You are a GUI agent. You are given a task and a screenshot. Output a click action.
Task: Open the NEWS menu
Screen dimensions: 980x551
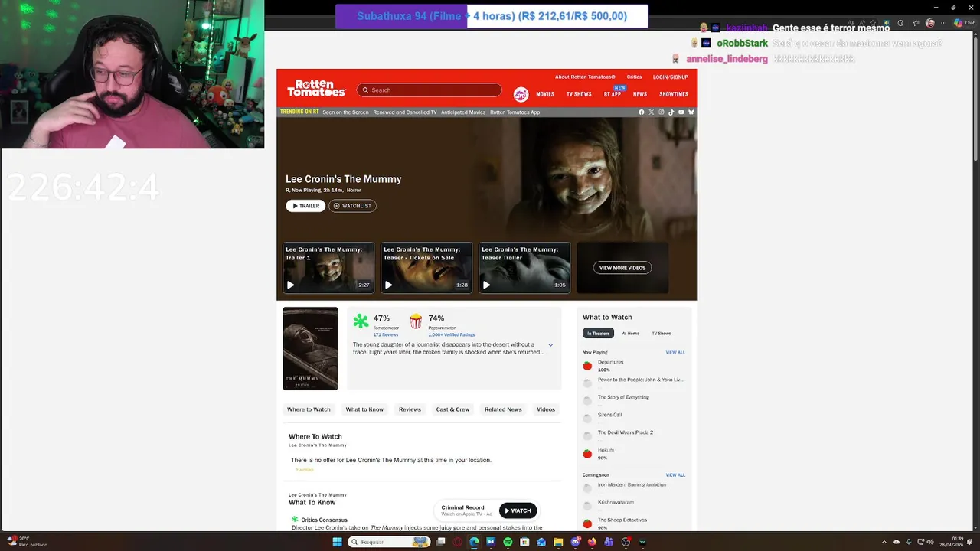(640, 94)
